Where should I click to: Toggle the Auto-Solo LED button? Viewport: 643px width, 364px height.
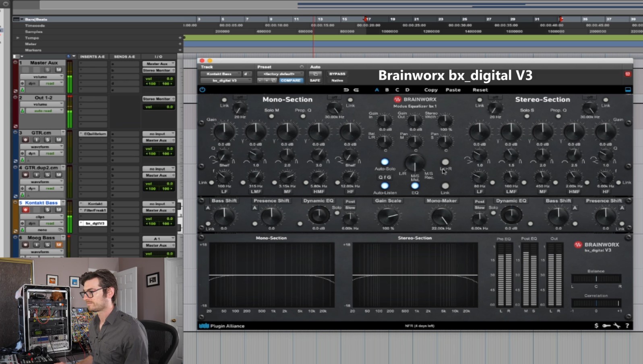385,162
